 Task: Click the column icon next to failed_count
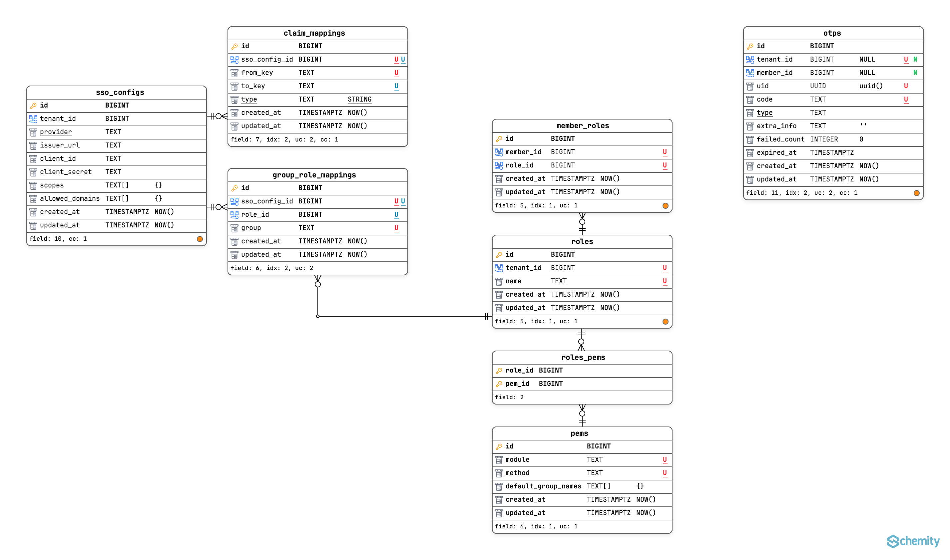coord(750,140)
